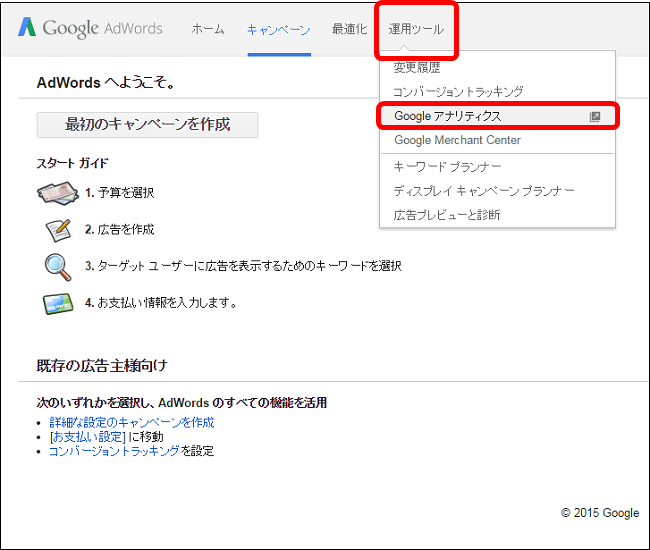Open the 最適化 tab

tap(349, 29)
